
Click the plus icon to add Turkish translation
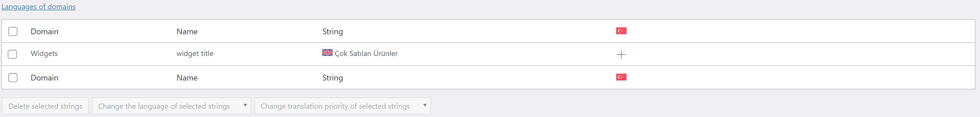point(621,54)
